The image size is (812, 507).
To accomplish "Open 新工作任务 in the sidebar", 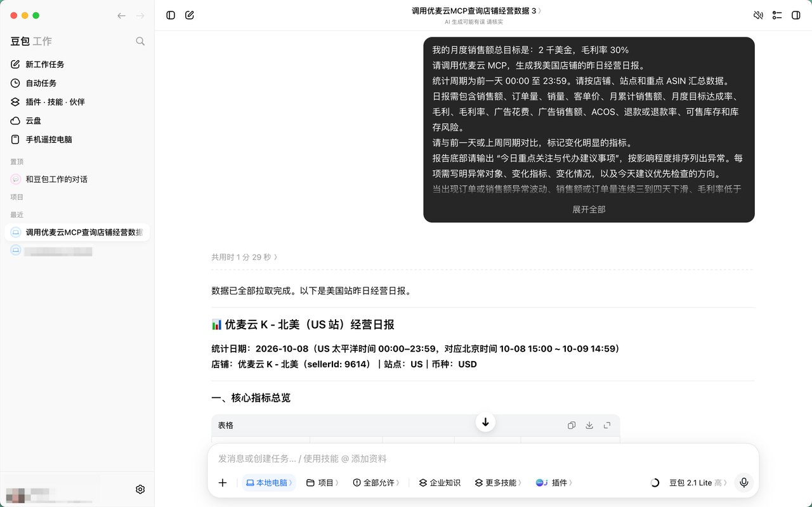I will (x=77, y=64).
